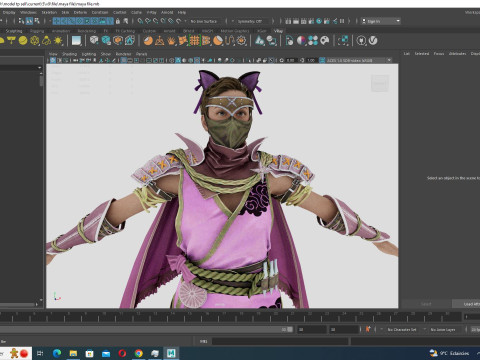Viewport: 480px width, 360px height.
Task: Click the sky gradient plane shelf icon
Action: click(x=76, y=41)
